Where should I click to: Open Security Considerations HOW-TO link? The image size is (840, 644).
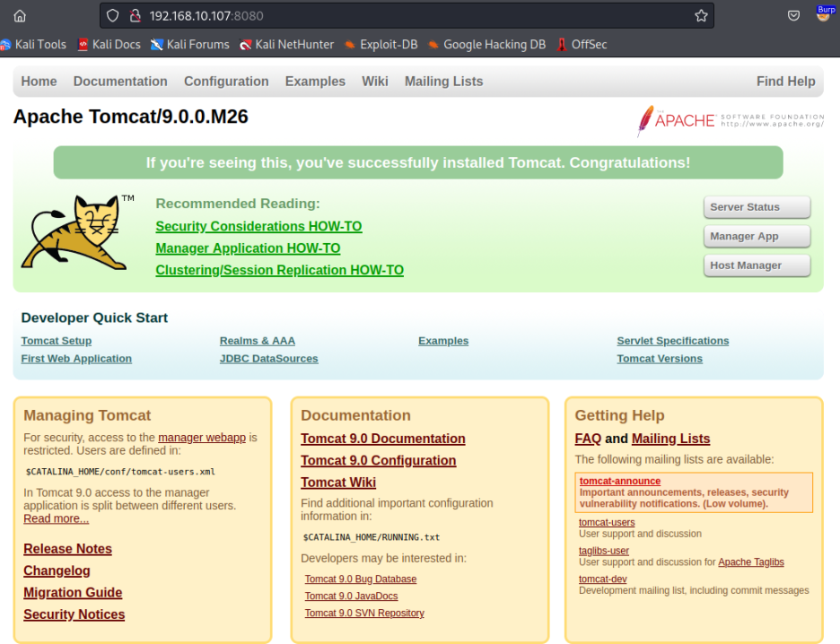coord(258,226)
